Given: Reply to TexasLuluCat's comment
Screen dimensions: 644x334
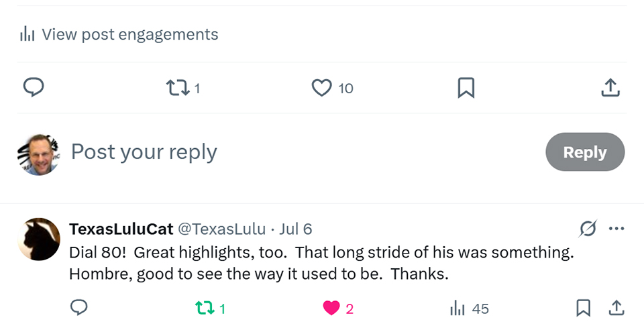Looking at the screenshot, I should [x=79, y=308].
